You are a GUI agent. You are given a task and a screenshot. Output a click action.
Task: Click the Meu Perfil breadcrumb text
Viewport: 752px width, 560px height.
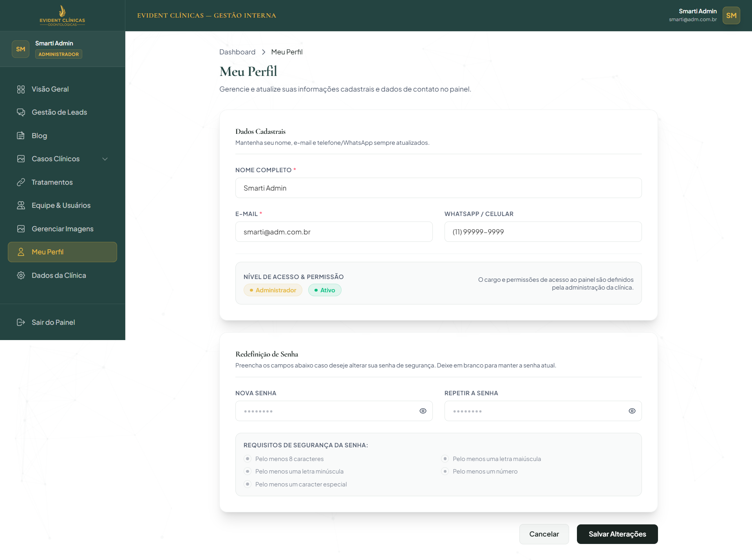coord(287,52)
